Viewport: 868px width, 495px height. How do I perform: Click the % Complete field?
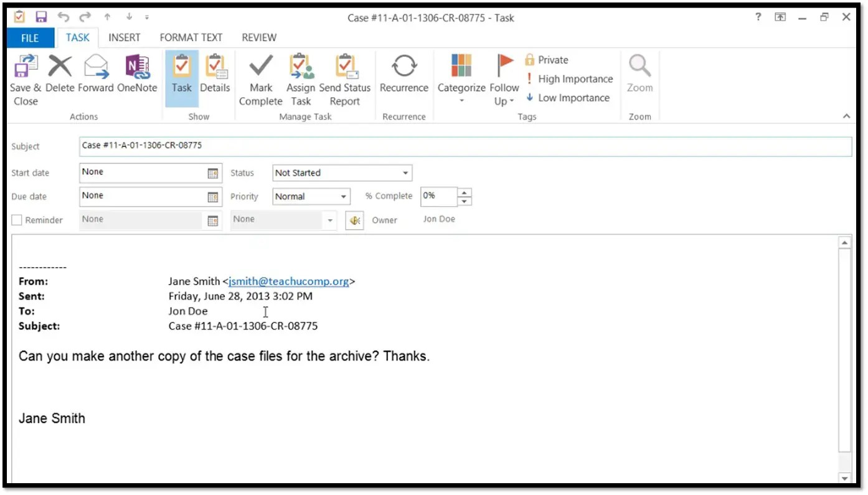[439, 196]
